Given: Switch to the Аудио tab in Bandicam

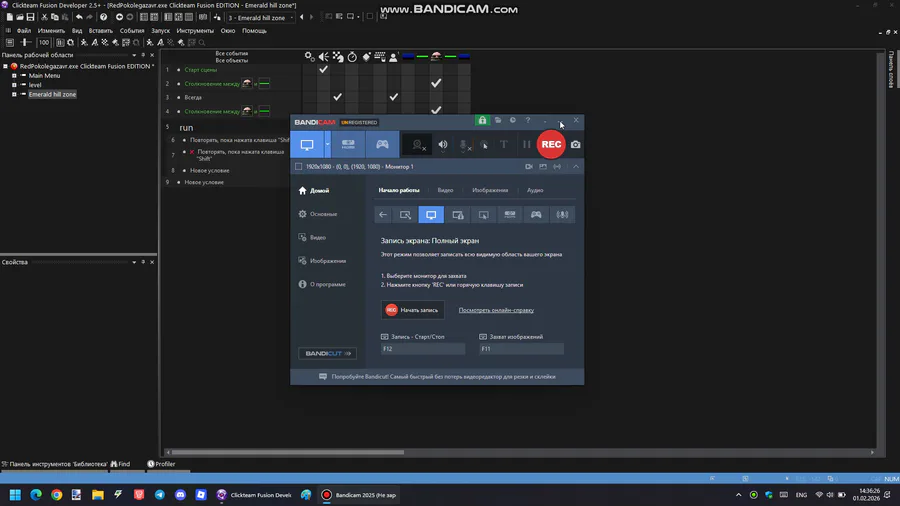Looking at the screenshot, I should (x=535, y=190).
